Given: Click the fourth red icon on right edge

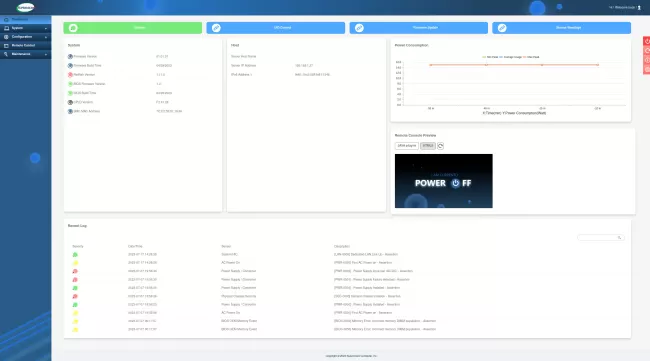Looking at the screenshot, I should [x=647, y=70].
